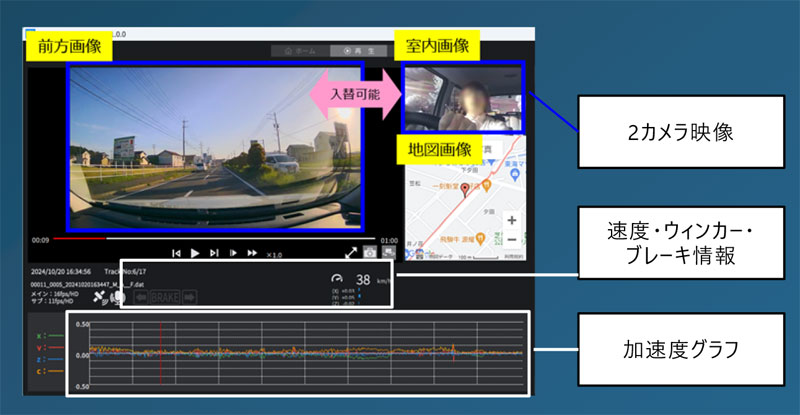800x415 pixels.
Task: Click the interior camera video thumbnail
Action: (463, 97)
